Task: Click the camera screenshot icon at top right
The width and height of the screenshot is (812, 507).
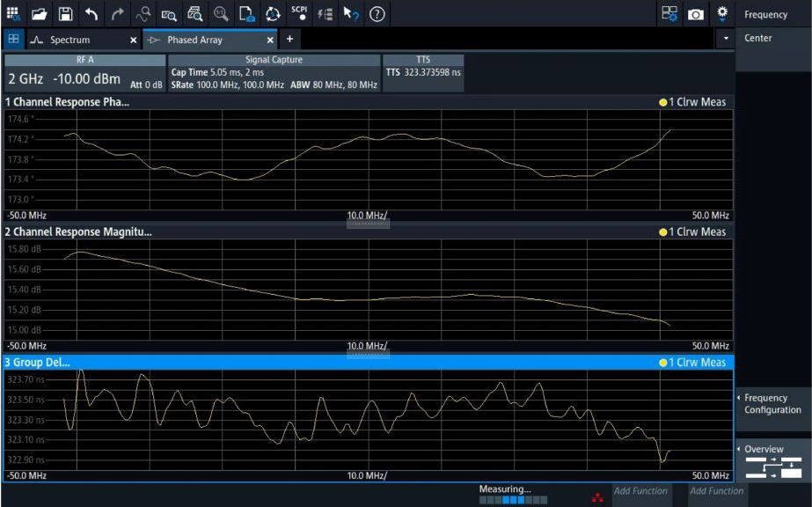Action: 696,13
